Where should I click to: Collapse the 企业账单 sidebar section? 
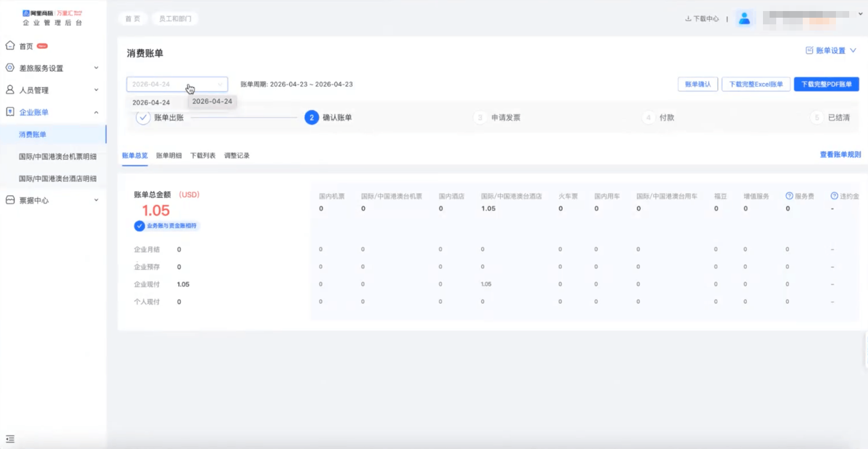click(96, 112)
